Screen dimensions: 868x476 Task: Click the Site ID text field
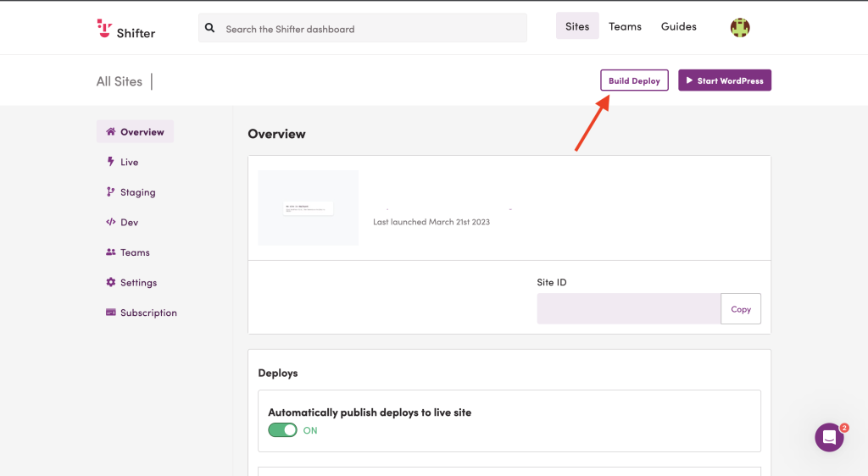[629, 308]
